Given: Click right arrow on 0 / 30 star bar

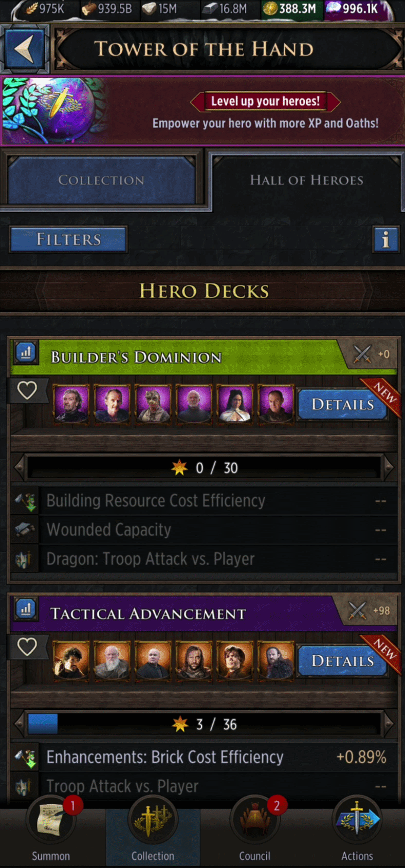Looking at the screenshot, I should [x=389, y=467].
